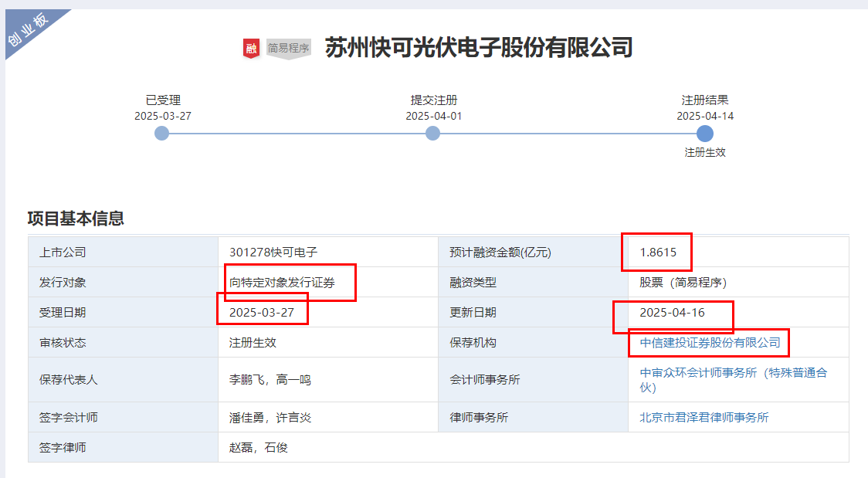Open the 中审众环会计师事务所 accounting firm link
This screenshot has width=868, height=478.
click(x=697, y=372)
